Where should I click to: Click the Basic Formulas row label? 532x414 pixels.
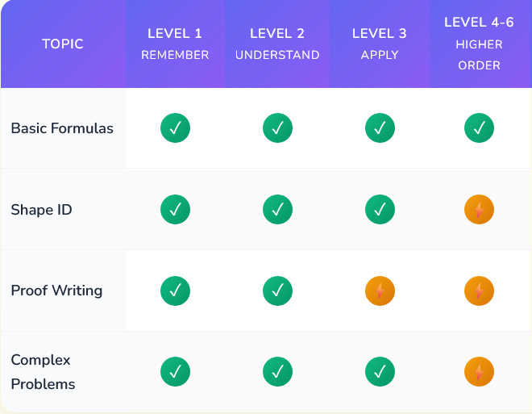62,128
